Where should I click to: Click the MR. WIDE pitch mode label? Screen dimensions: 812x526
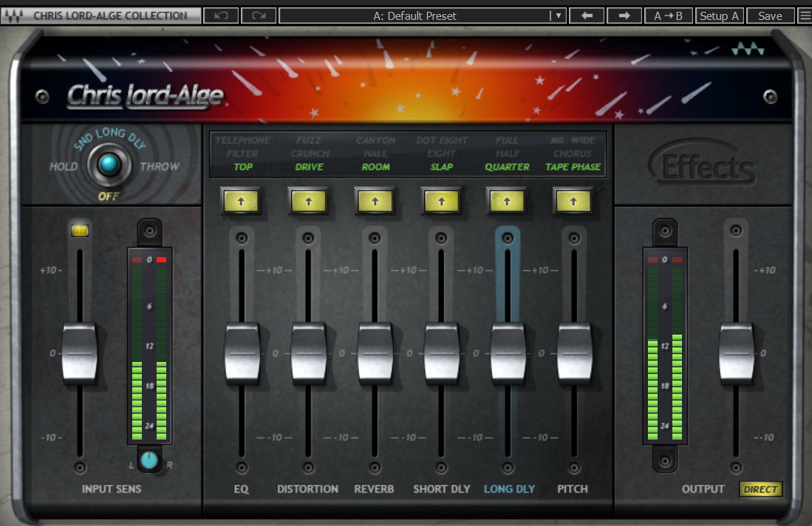click(573, 140)
